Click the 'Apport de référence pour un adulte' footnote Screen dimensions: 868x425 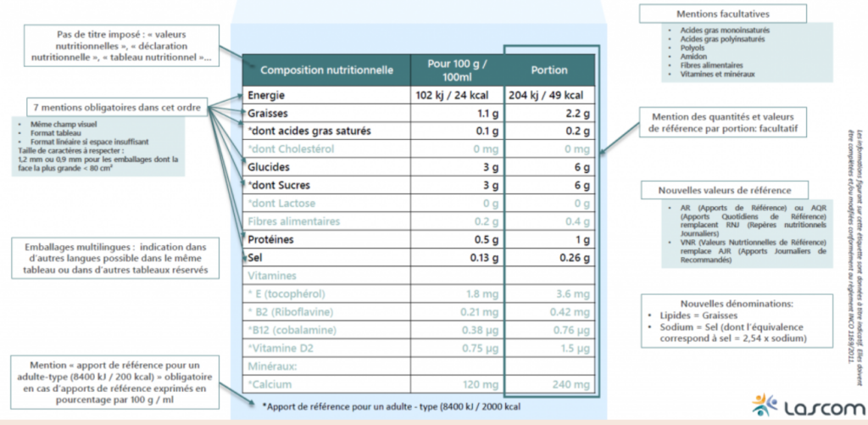coord(390,407)
